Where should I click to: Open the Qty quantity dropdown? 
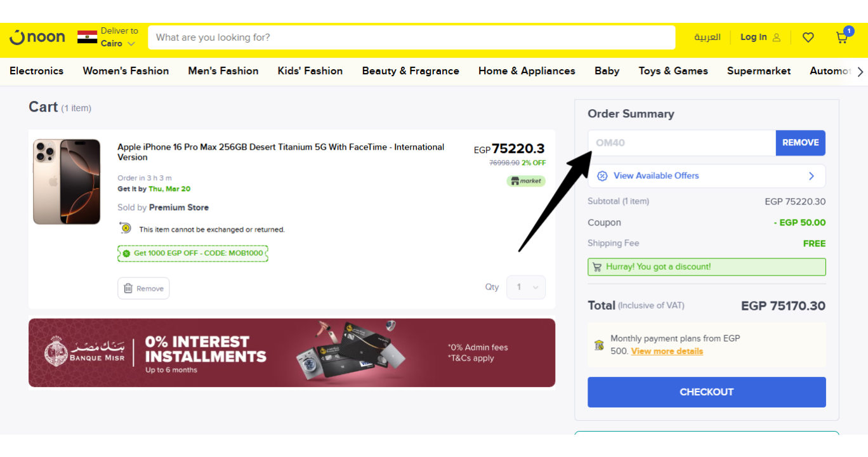click(526, 288)
